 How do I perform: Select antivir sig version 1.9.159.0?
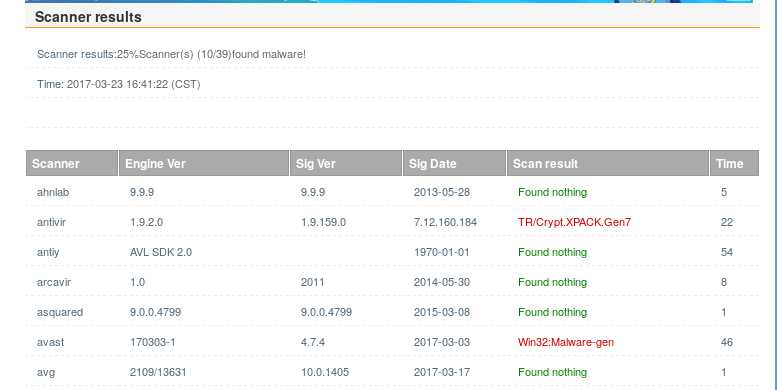coord(323,222)
